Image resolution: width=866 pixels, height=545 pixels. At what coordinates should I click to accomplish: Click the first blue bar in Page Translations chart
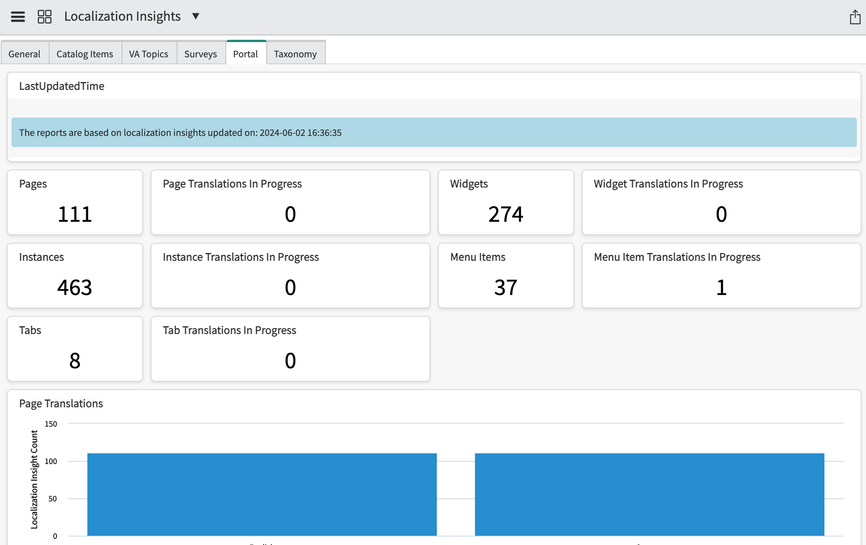[x=262, y=494]
